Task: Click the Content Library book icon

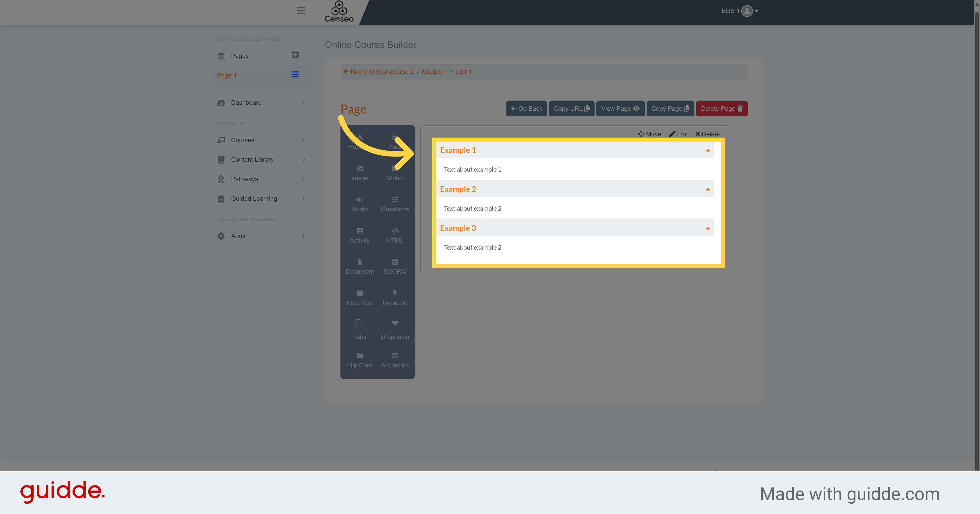Action: [x=221, y=160]
